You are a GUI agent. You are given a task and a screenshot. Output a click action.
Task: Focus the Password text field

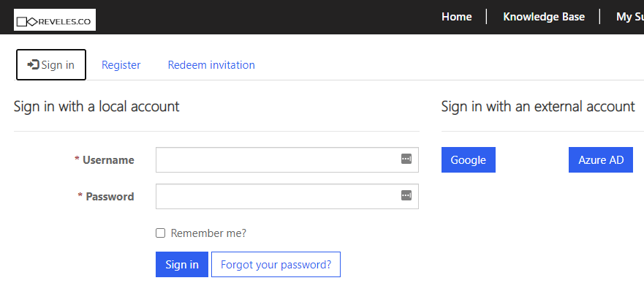click(x=278, y=196)
